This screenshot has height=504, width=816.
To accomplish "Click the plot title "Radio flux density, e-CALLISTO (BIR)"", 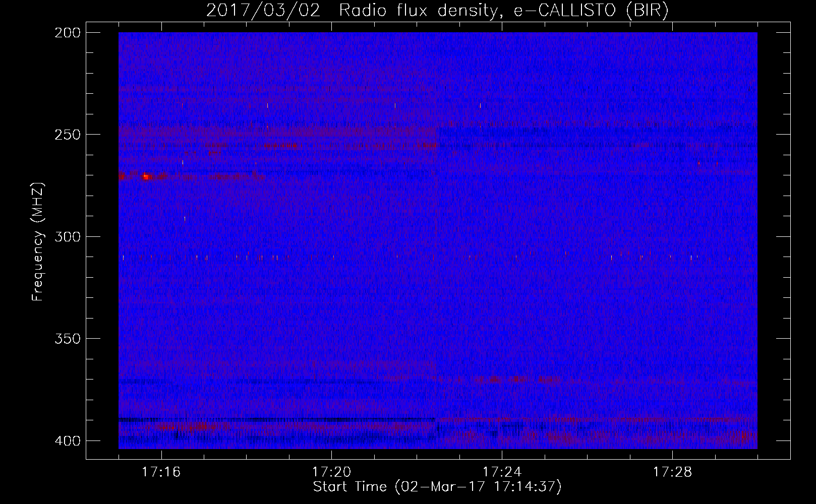I will (504, 11).
